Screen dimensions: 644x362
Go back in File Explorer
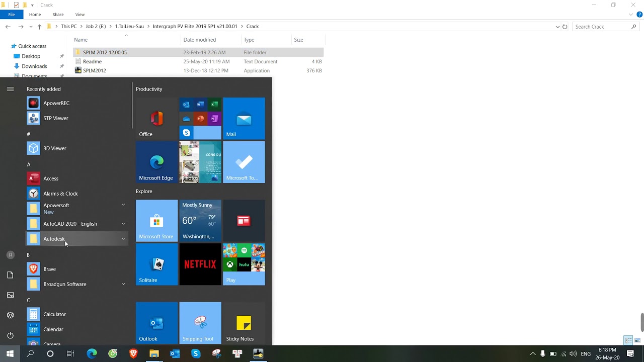click(x=8, y=27)
